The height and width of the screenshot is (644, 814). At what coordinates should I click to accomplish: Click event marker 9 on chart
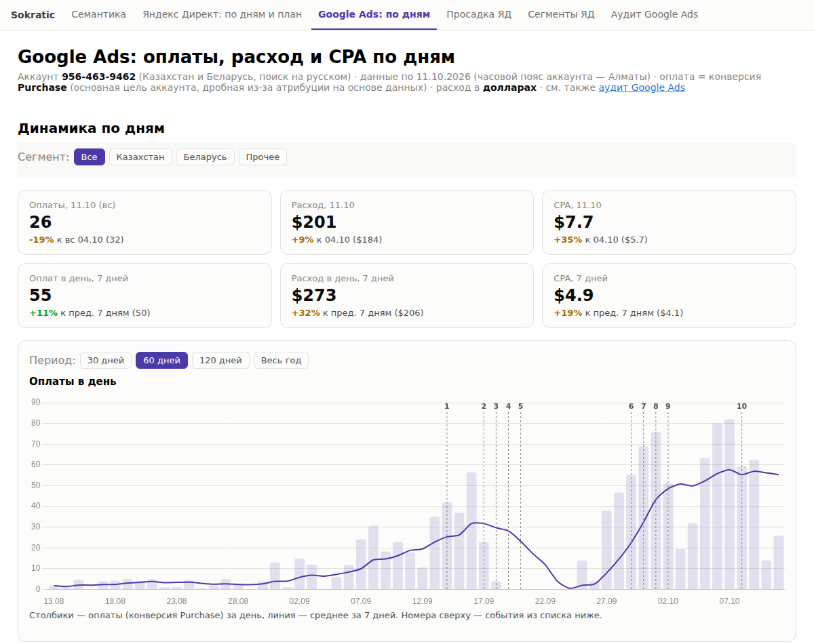pyautogui.click(x=667, y=406)
